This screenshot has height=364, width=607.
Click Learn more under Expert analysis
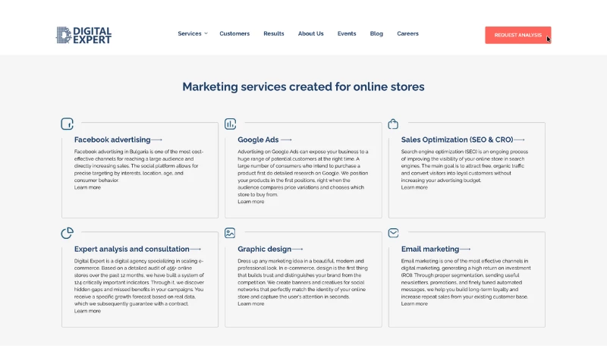click(x=87, y=311)
